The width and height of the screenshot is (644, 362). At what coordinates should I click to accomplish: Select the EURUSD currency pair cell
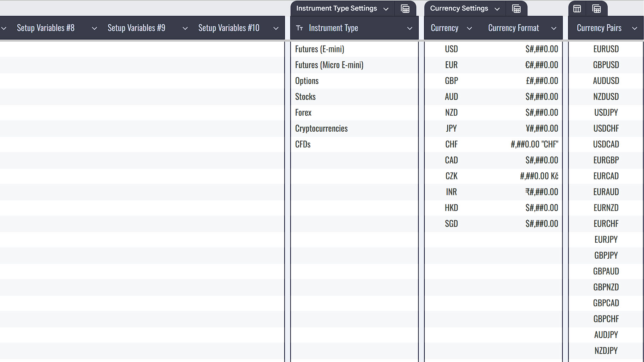[606, 49]
